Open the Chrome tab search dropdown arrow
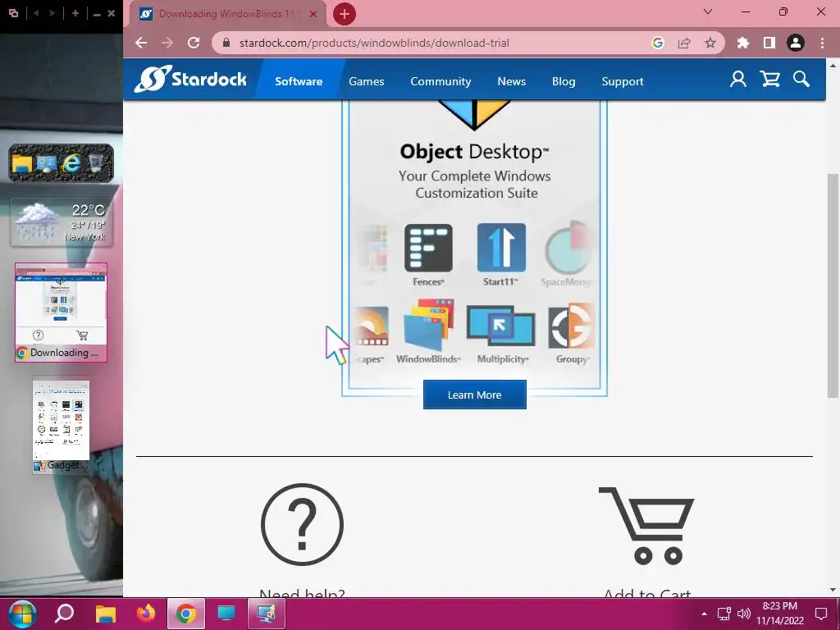Viewport: 840px width, 630px height. coord(708,11)
